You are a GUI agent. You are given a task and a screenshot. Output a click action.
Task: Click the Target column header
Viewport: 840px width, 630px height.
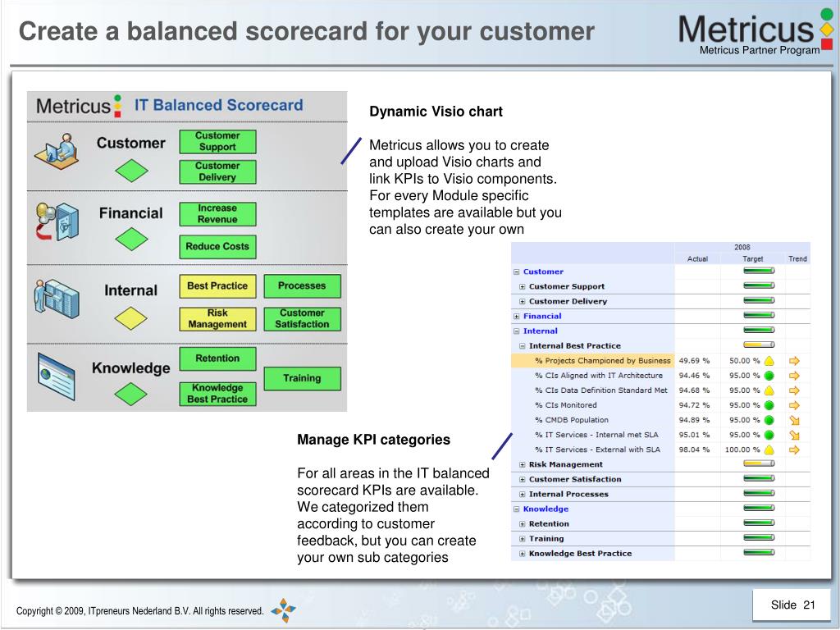pyautogui.click(x=753, y=258)
